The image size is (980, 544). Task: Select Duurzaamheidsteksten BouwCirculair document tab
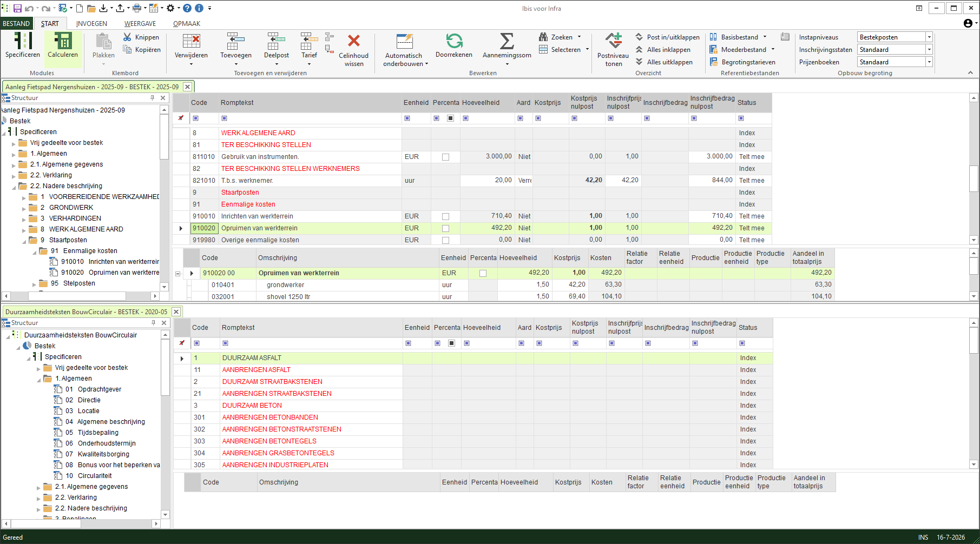[x=87, y=311]
